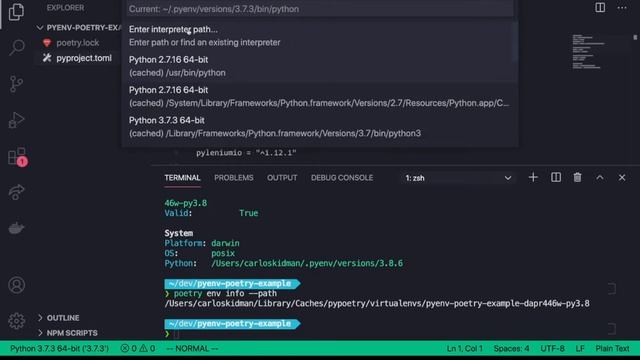
Task: Click the errors and warnings status item
Action: tap(138, 349)
